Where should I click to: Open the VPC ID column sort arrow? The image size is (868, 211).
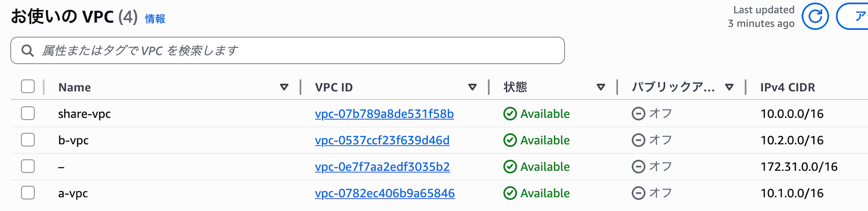(x=473, y=87)
